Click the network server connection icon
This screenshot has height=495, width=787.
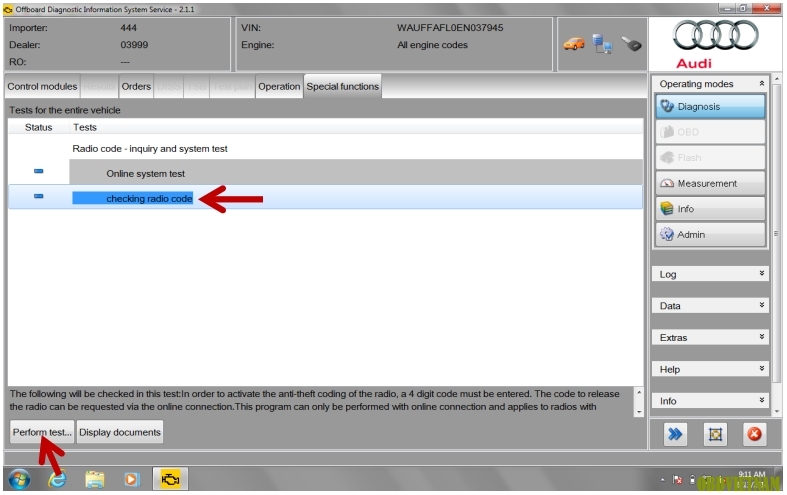click(602, 44)
